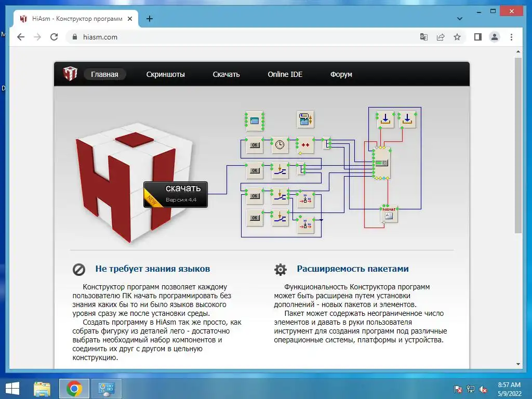Share this page using the share icon

click(441, 37)
